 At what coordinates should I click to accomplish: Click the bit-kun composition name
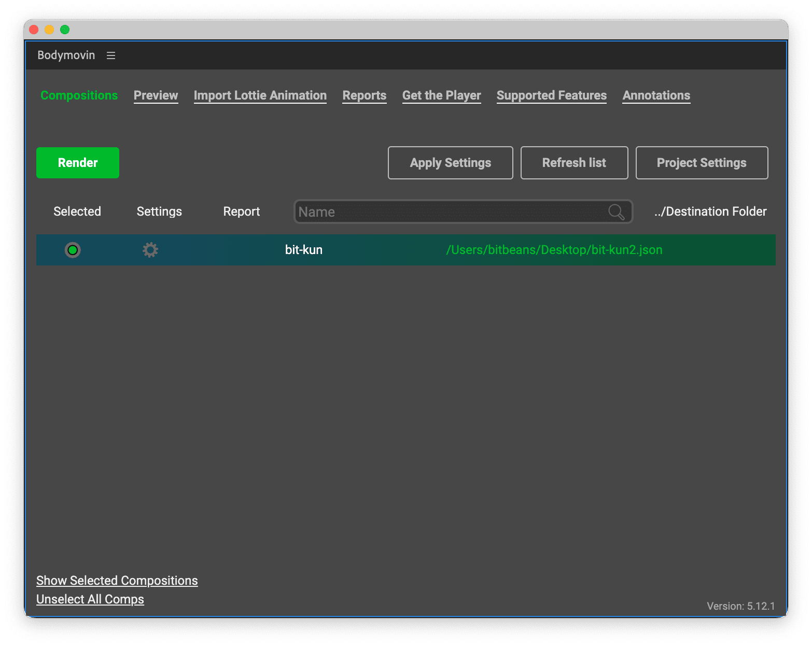point(303,250)
